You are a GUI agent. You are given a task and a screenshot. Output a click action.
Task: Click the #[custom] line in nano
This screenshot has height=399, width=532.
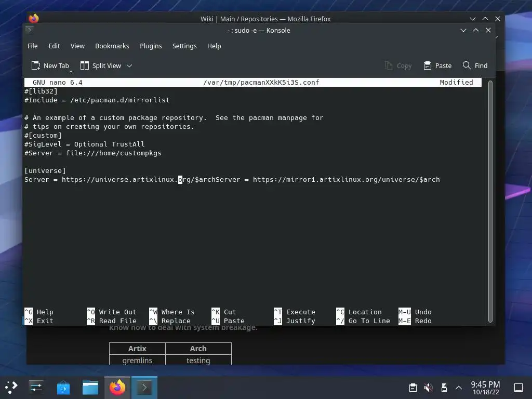(x=43, y=136)
